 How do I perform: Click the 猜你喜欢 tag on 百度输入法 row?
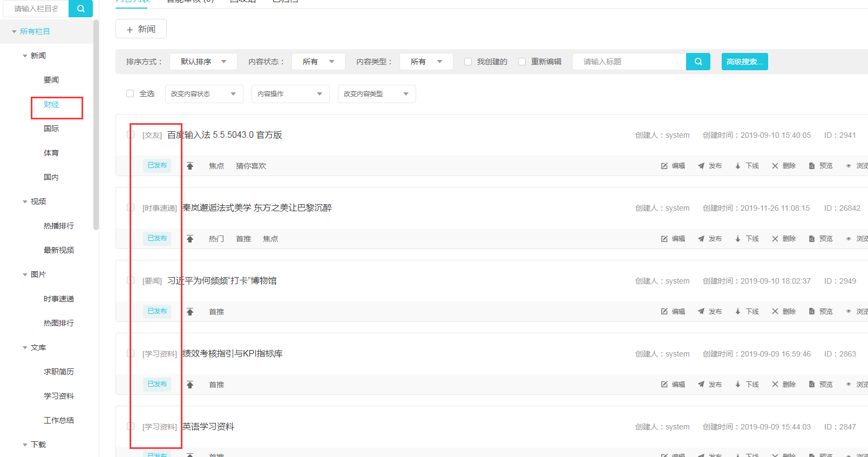click(x=251, y=166)
